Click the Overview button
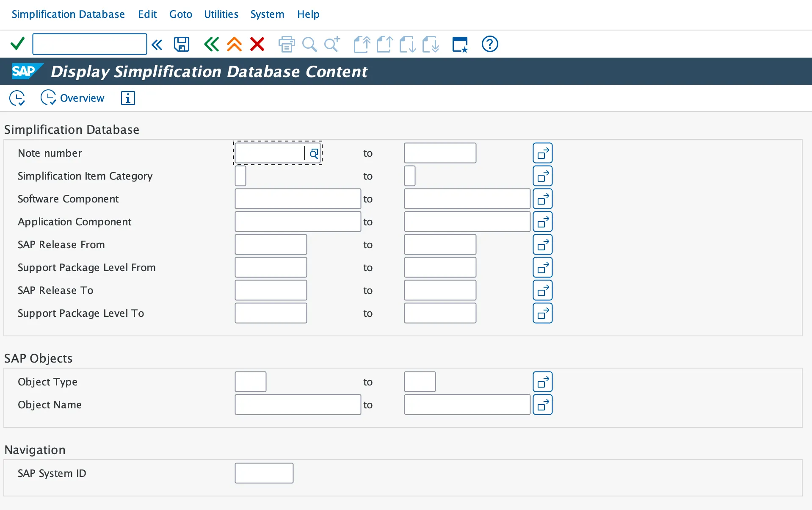812x510 pixels. (72, 98)
